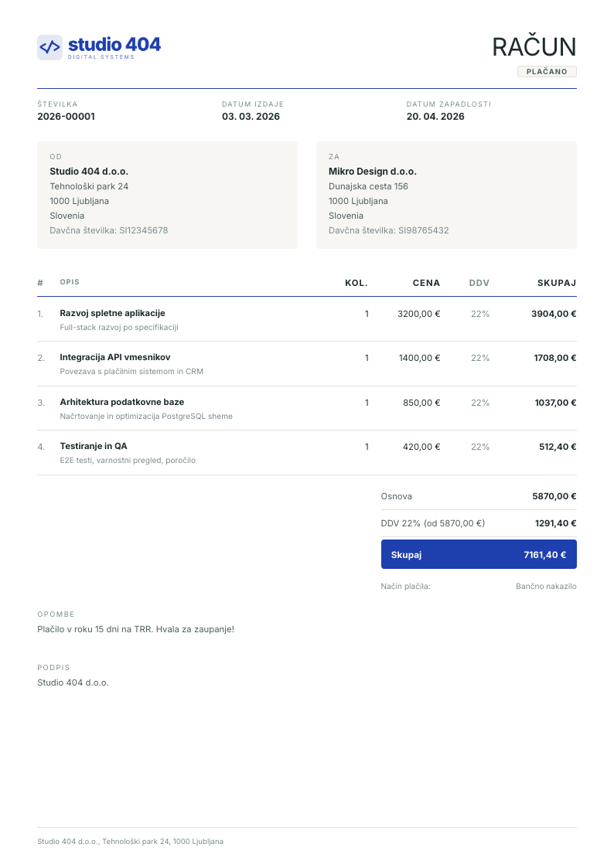Click the sender tax number SI12345678
The height and width of the screenshot is (868, 614).
tap(143, 230)
